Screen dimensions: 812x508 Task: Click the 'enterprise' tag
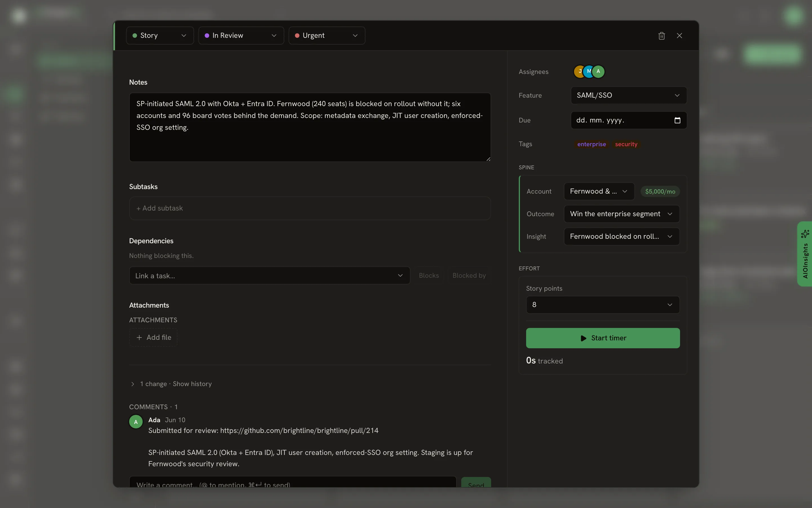coord(592,144)
